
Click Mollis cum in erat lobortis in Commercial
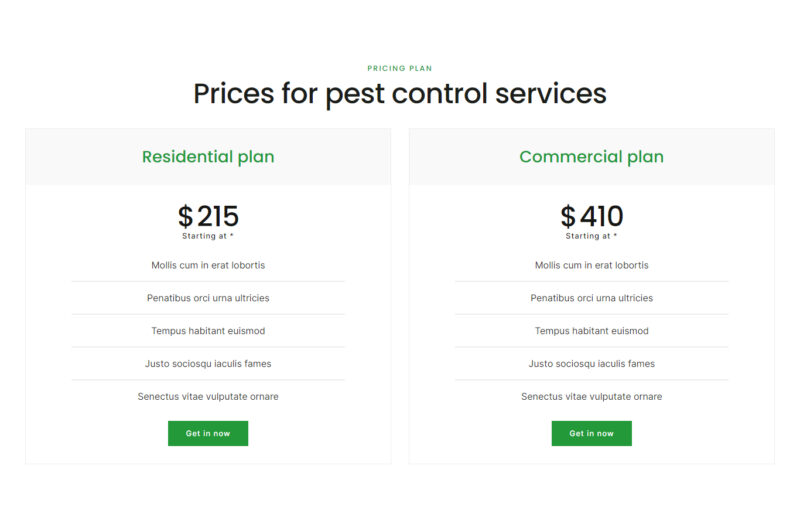591,265
